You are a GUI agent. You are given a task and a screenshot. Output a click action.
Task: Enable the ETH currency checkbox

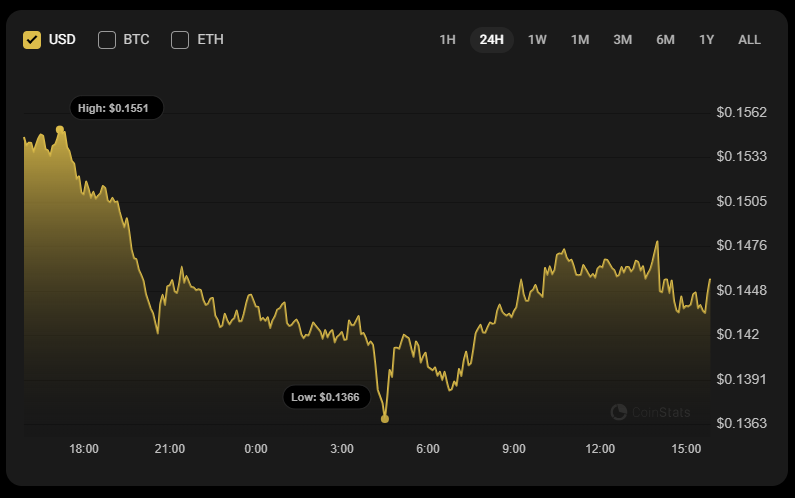tap(180, 40)
